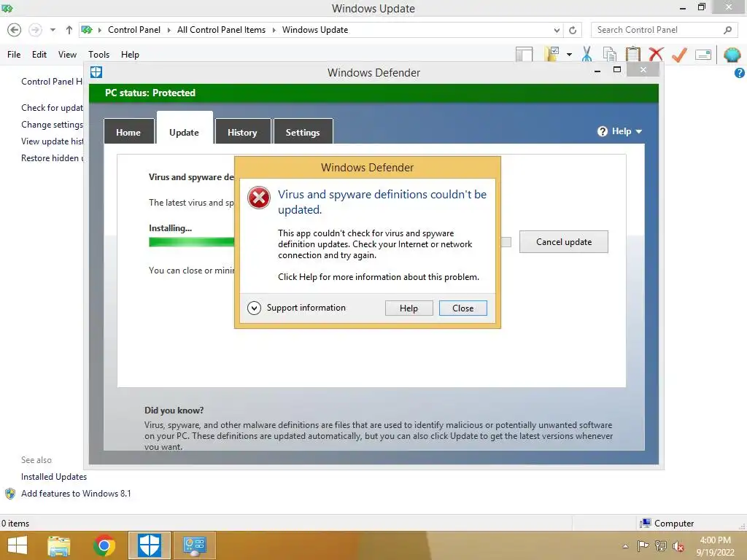747x560 pixels.
Task: Open dropdown arrow beside folder options icon
Action: (569, 55)
